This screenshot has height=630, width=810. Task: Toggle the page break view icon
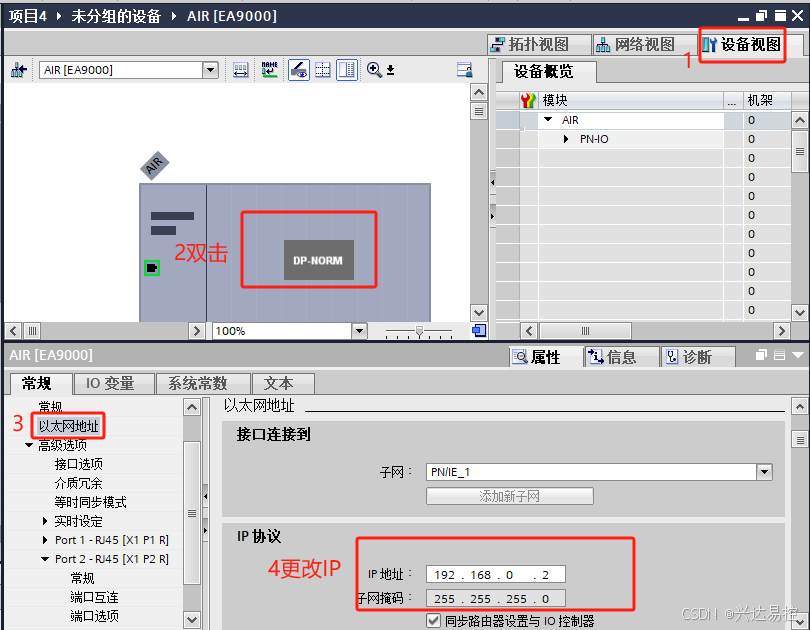tap(347, 70)
